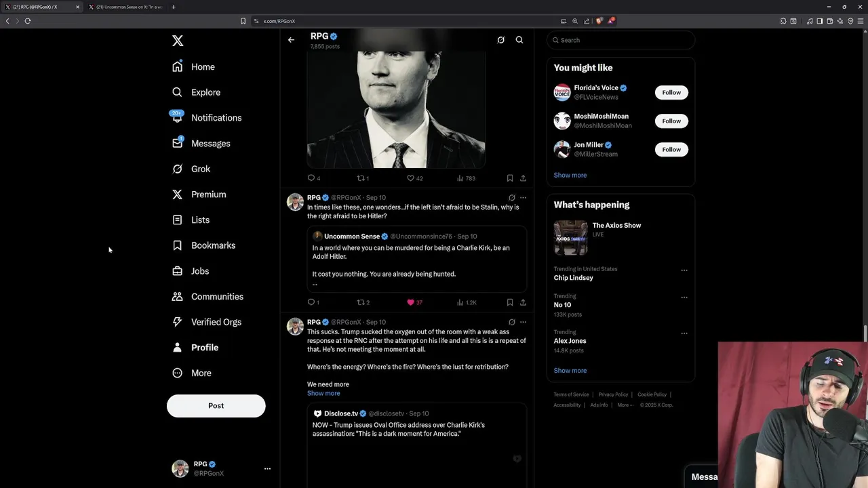Click Grok explain icon on 'This sucks' post
Screen dimensions: 868x488
click(512, 322)
